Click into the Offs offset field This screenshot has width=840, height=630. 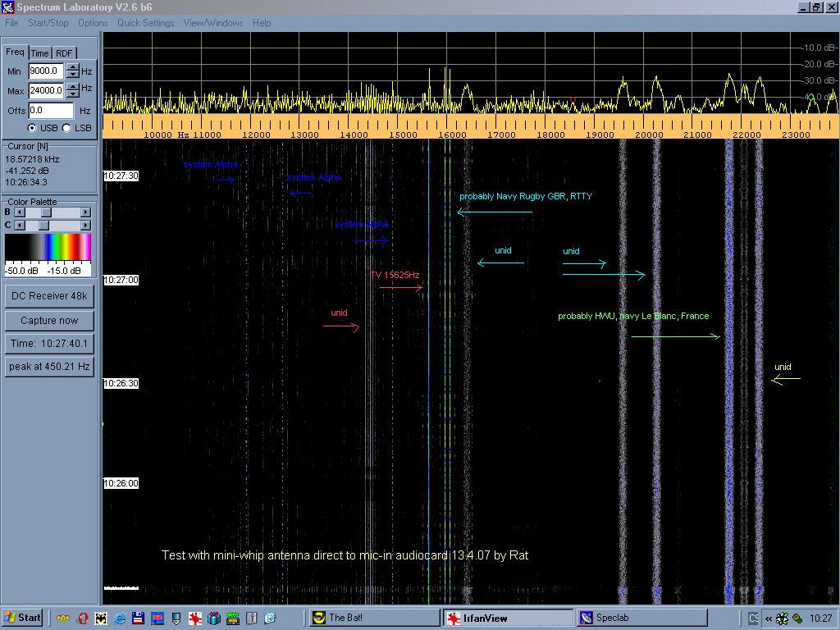51,111
